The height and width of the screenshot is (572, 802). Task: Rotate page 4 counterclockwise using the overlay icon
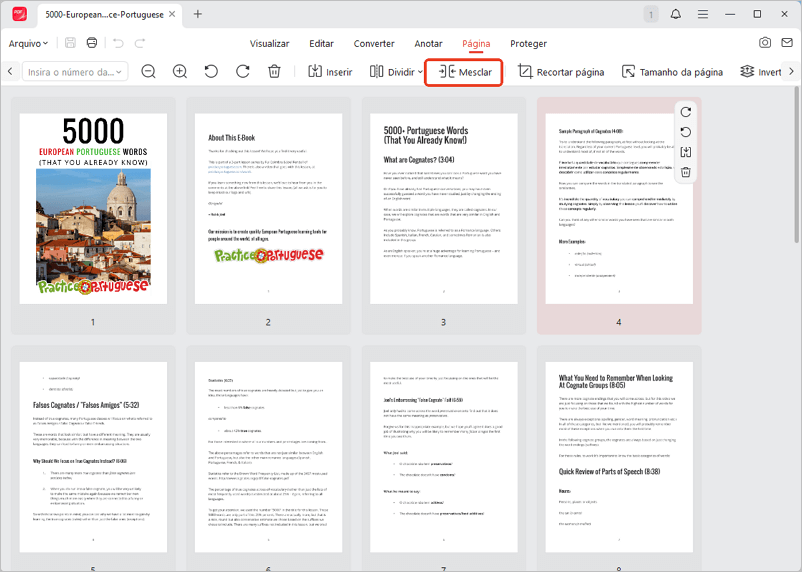point(686,132)
